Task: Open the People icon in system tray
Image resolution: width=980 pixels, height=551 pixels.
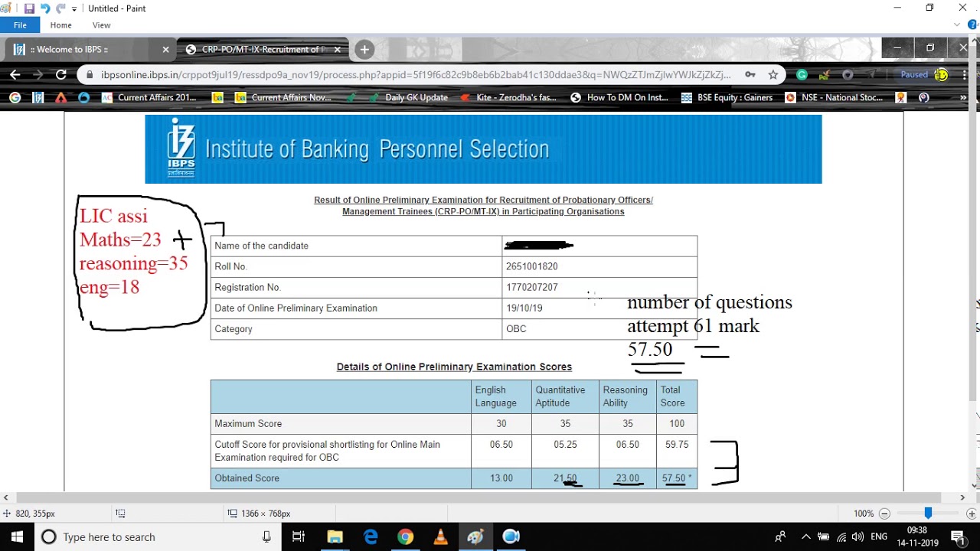Action: pyautogui.click(x=780, y=537)
